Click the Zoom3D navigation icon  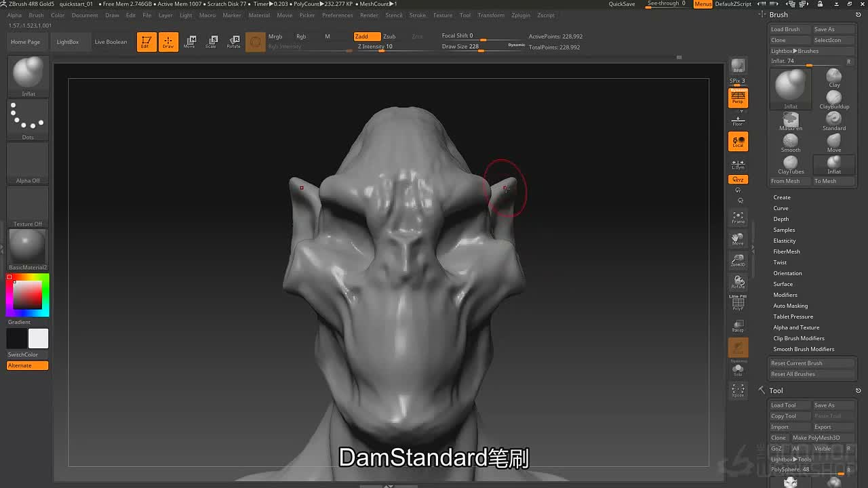[x=738, y=260]
